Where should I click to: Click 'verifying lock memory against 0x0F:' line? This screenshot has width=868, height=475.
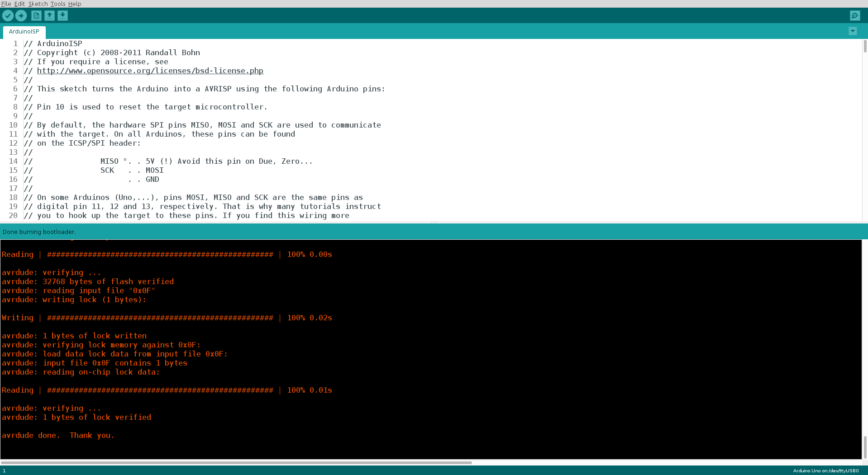pyautogui.click(x=101, y=345)
